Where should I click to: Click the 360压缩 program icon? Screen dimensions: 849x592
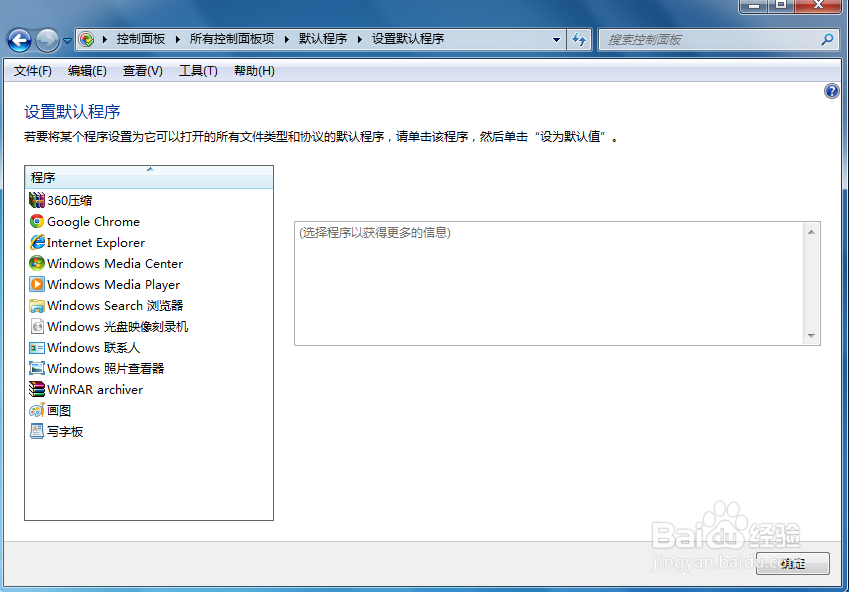(x=37, y=200)
